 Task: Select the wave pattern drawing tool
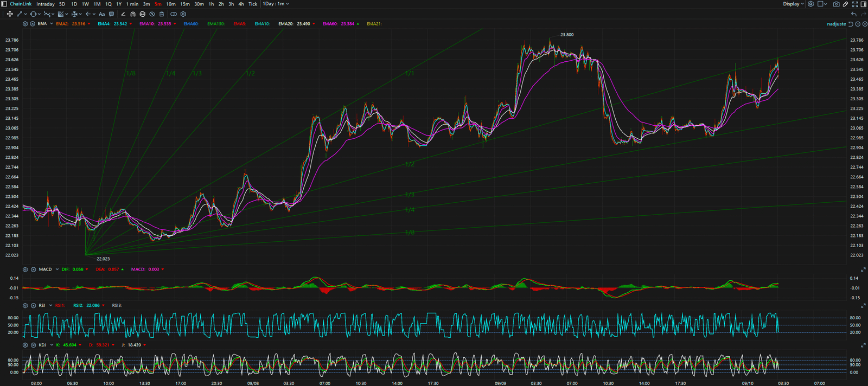pos(47,14)
